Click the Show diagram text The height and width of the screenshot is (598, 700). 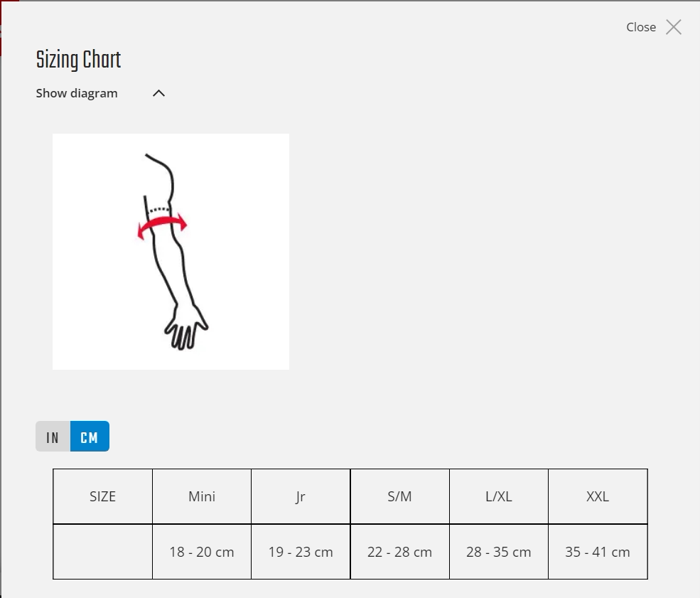(x=77, y=93)
